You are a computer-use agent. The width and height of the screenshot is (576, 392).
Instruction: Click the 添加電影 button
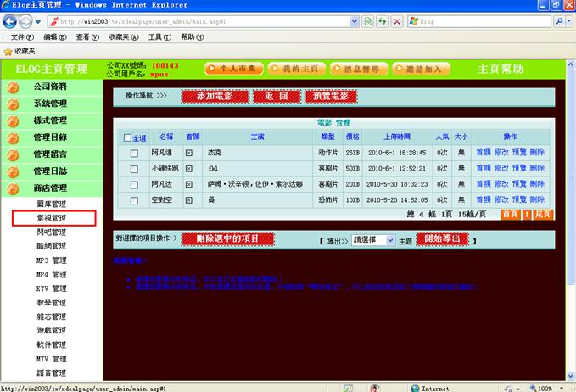coord(214,97)
